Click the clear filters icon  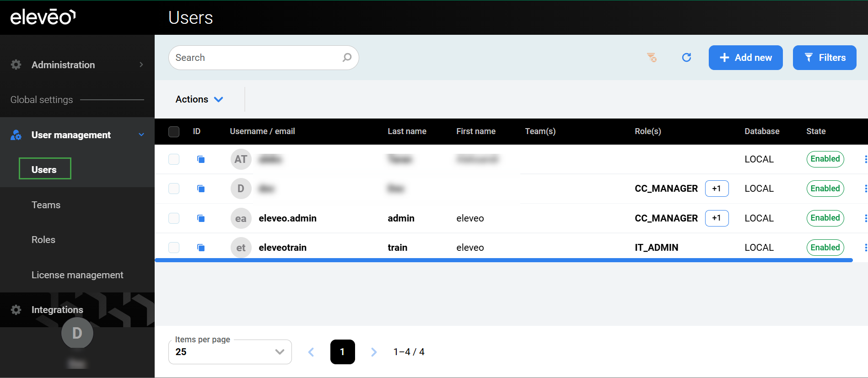(x=652, y=58)
